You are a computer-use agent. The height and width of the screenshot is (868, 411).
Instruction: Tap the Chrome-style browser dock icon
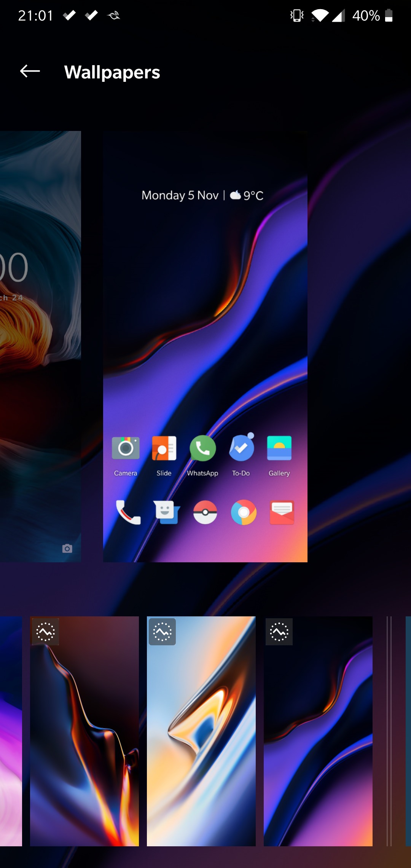[x=244, y=512]
